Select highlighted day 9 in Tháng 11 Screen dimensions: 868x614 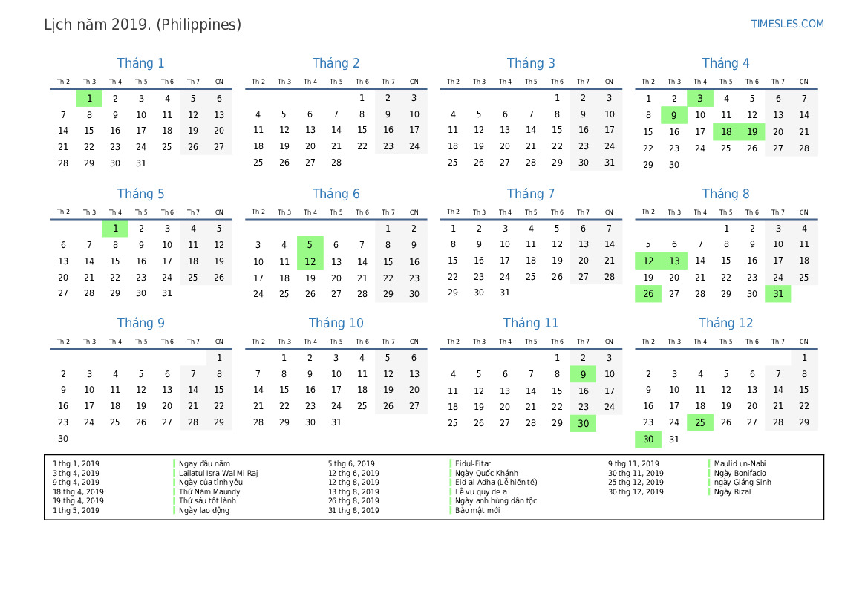tap(583, 374)
